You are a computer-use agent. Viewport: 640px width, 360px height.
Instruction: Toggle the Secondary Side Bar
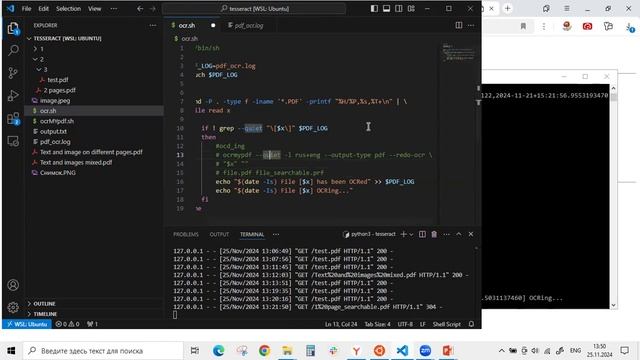[x=399, y=9]
